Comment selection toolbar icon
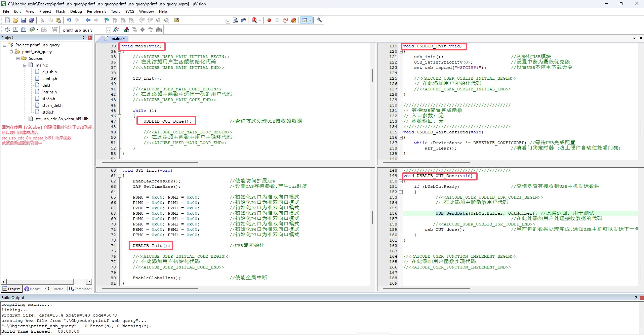Viewport: 644px width, 335px height. point(158,20)
